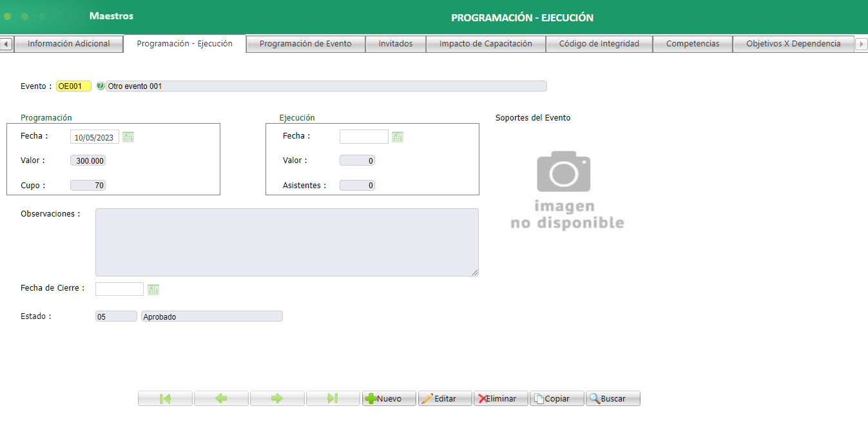Open the calendar picker for Ejecución Fecha
Viewport: 868px width, 426px height.
398,136
